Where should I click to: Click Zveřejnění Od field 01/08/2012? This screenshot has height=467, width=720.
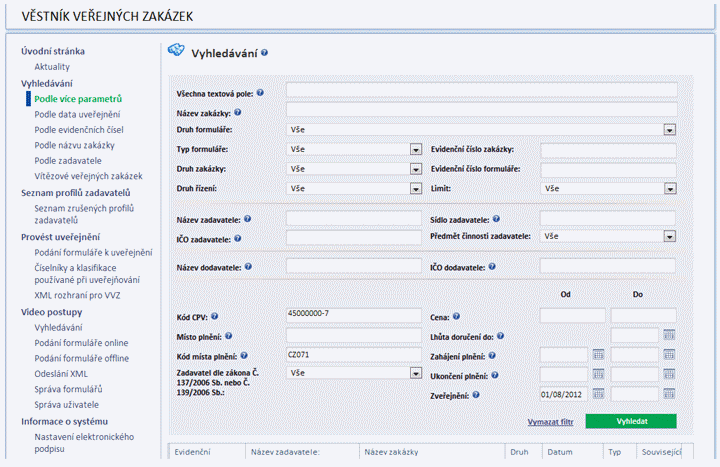(564, 394)
